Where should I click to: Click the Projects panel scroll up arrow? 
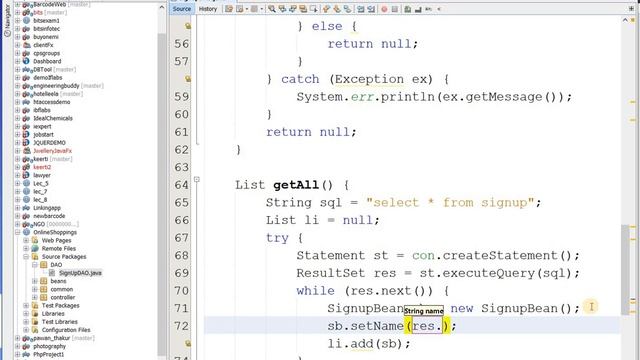[x=162, y=8]
